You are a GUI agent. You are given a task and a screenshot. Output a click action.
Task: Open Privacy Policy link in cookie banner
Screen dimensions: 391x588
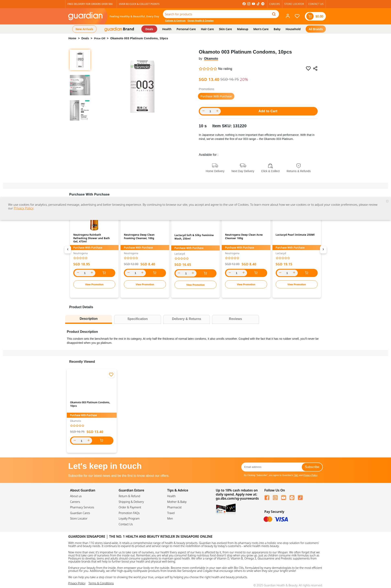[x=23, y=208]
